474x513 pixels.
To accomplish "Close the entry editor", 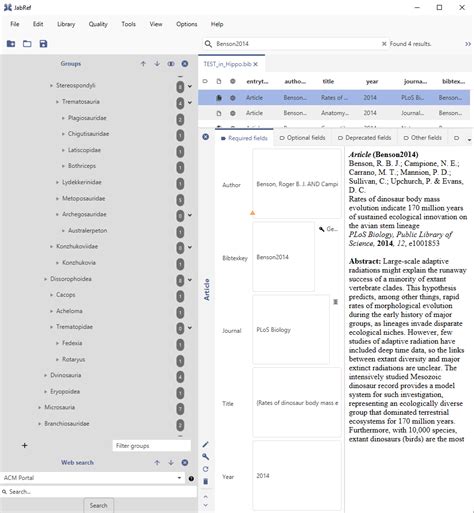I will (206, 137).
